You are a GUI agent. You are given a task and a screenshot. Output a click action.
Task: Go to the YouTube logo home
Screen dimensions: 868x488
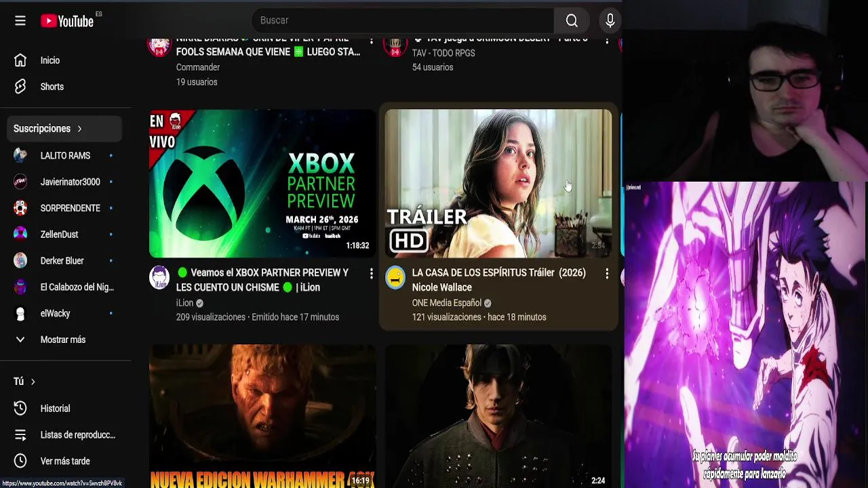point(67,21)
